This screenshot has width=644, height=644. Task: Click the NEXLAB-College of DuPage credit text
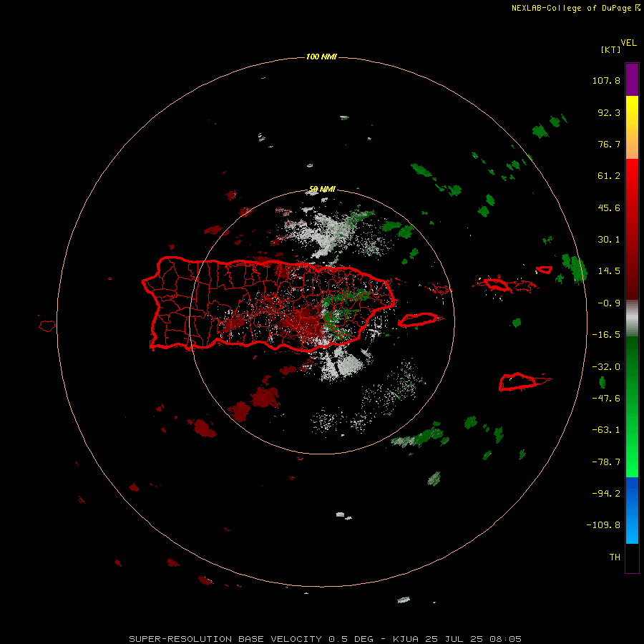tap(575, 8)
